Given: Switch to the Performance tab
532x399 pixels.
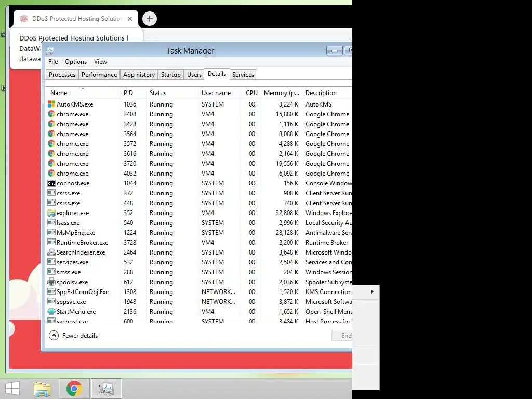Looking at the screenshot, I should 99,75.
